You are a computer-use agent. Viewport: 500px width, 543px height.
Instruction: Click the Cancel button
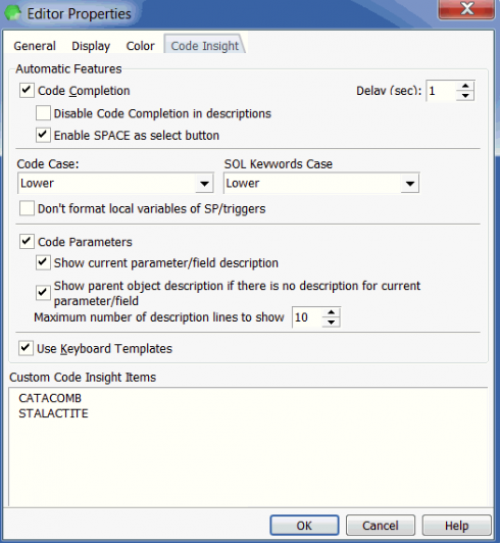click(x=380, y=525)
